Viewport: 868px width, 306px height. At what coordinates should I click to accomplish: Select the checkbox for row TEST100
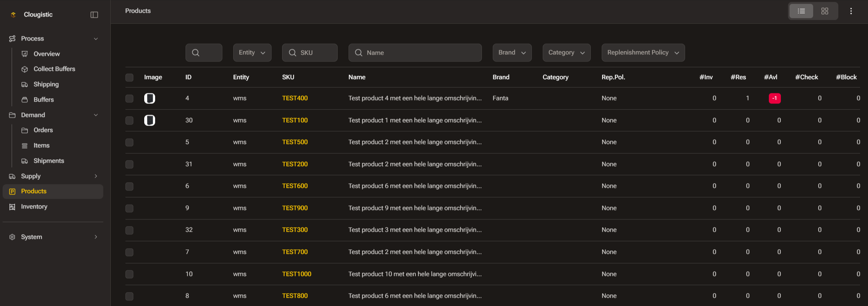click(x=129, y=120)
